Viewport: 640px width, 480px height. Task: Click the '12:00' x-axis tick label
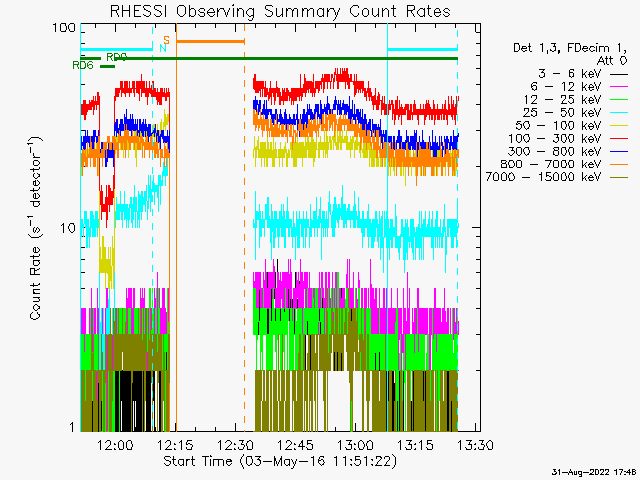pyautogui.click(x=115, y=445)
